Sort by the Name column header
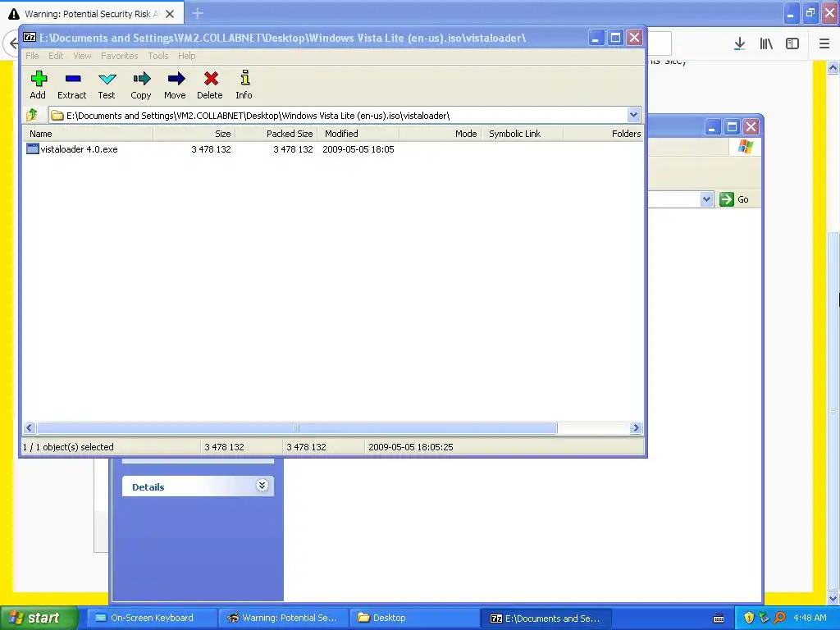This screenshot has height=630, width=840. (88, 134)
